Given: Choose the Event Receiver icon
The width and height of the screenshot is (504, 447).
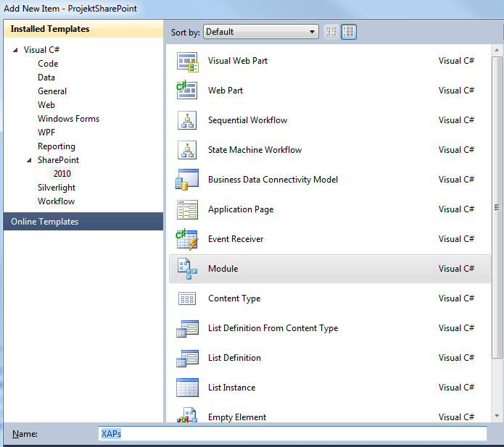Looking at the screenshot, I should (187, 239).
